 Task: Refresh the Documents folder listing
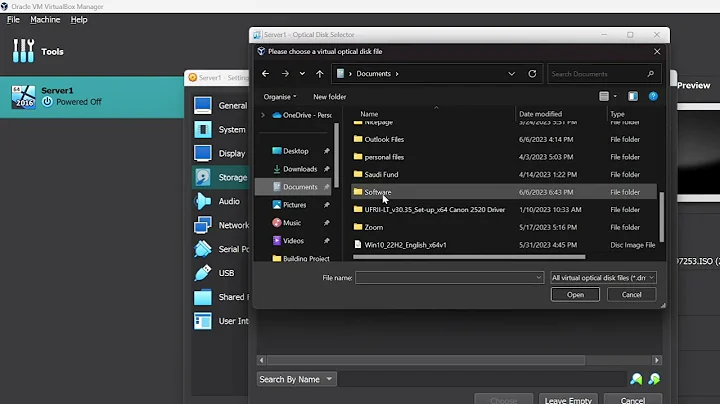532,73
